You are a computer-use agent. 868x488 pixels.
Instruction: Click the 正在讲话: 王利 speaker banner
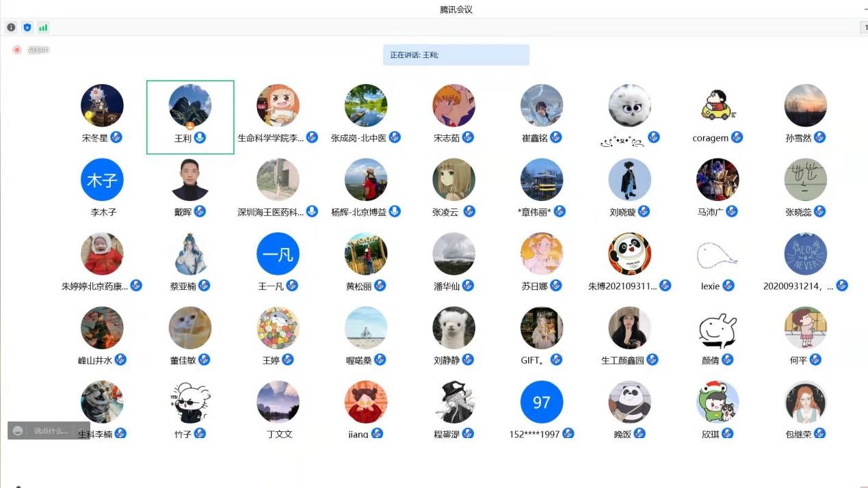[456, 55]
